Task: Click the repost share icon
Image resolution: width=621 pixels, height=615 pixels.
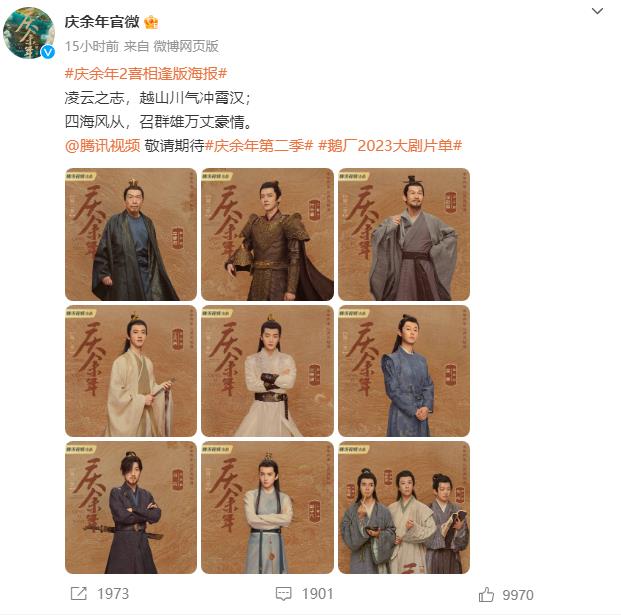Action: [78, 593]
